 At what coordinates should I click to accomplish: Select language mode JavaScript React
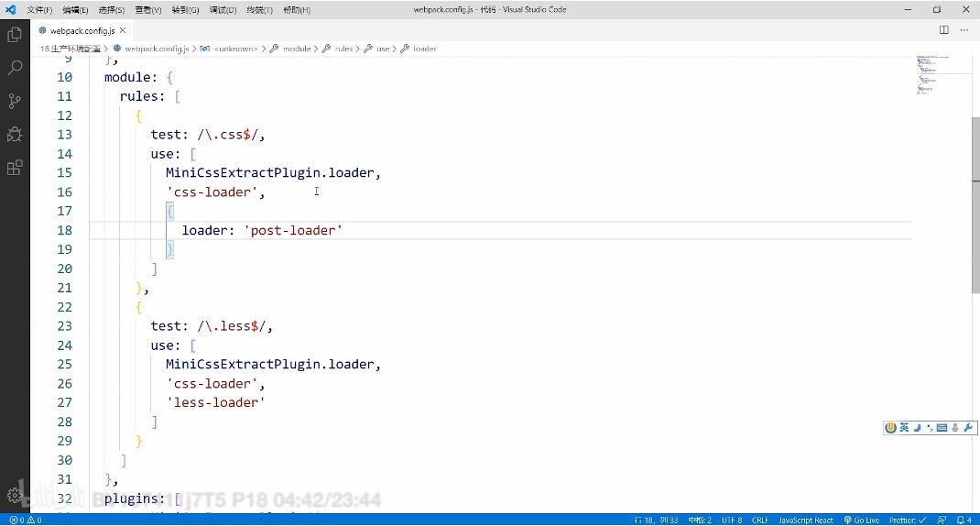(805, 520)
